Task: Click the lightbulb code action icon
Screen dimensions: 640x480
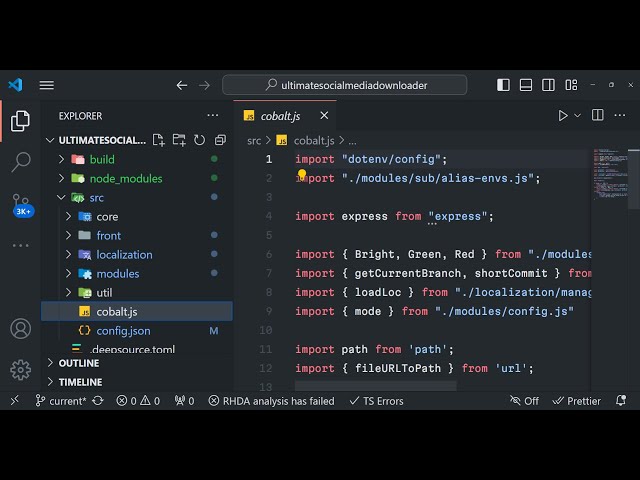Action: coord(301,175)
